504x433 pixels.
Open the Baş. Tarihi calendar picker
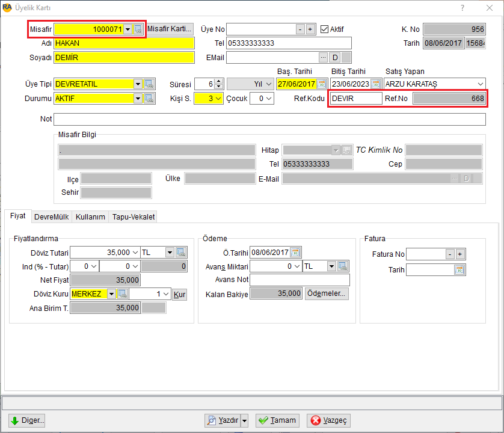point(321,84)
